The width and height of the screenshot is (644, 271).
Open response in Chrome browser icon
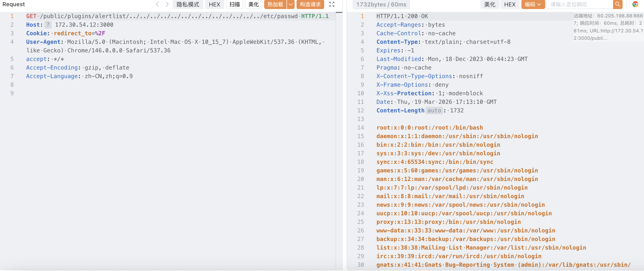click(x=635, y=4)
